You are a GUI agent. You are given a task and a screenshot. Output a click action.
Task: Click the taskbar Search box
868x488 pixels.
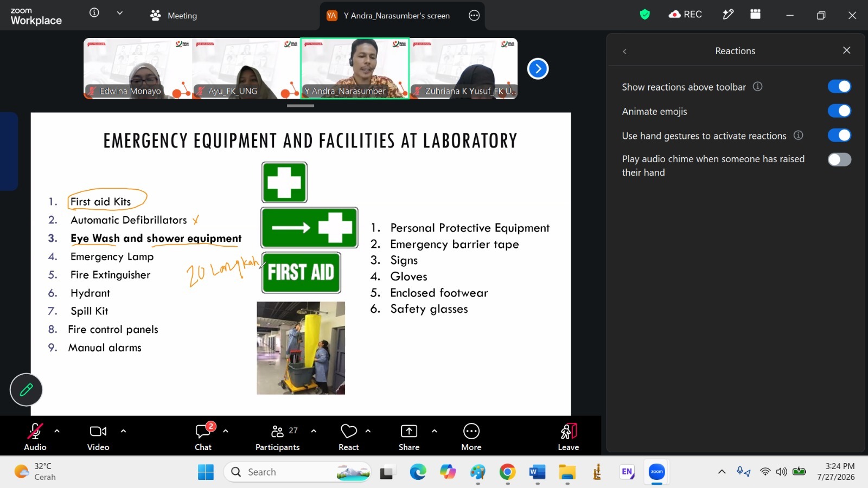coord(297,472)
